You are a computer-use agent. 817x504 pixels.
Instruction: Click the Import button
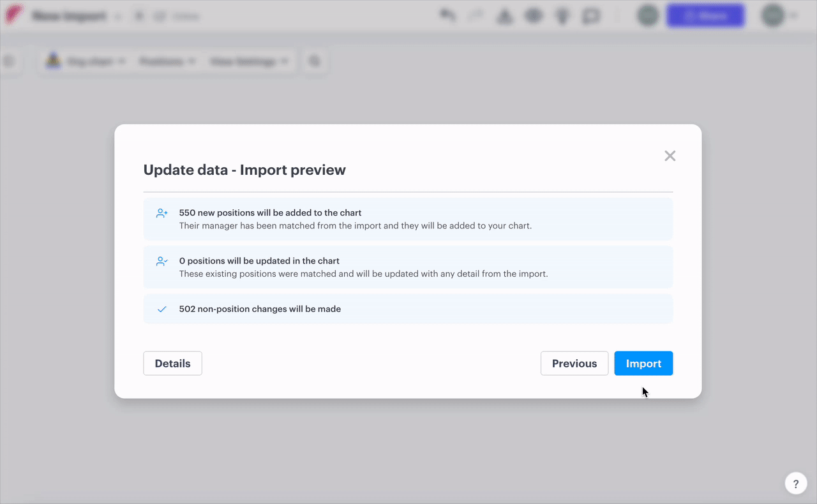point(643,364)
